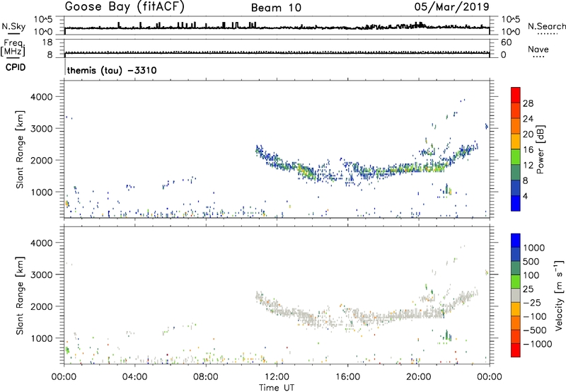The height and width of the screenshot is (392, 566).
Task: Pick the blue top Velocity colorbar swatch
Action: [x=516, y=241]
